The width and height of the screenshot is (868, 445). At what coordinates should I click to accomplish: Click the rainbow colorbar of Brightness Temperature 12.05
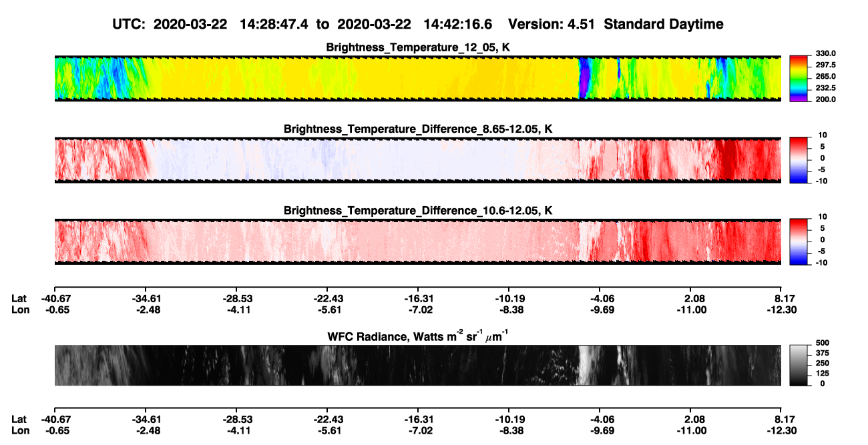pyautogui.click(x=800, y=78)
